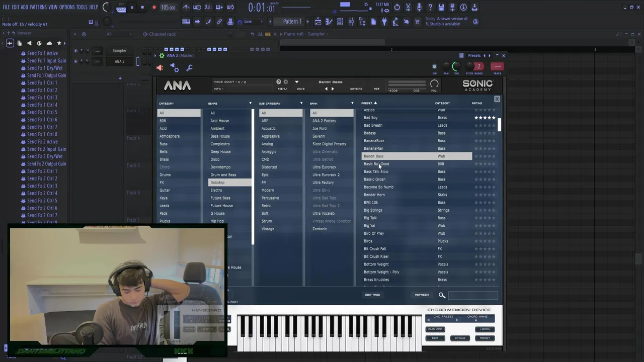Open the shopping cart content library
The width and height of the screenshot is (644, 362).
[x=418, y=22]
